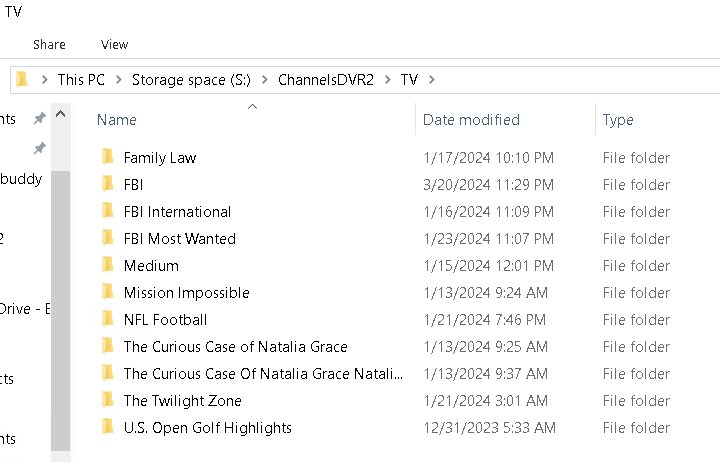Viewport: 720px width, 462px height.
Task: Sort files by the Name column header
Action: click(116, 120)
